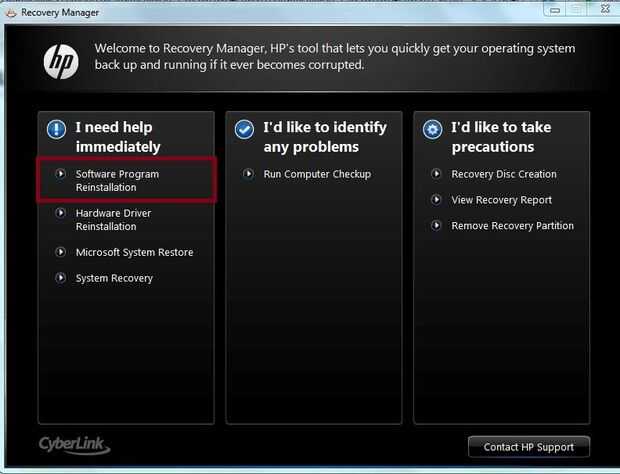Click the HP logo icon
The height and width of the screenshot is (474, 620).
61,62
